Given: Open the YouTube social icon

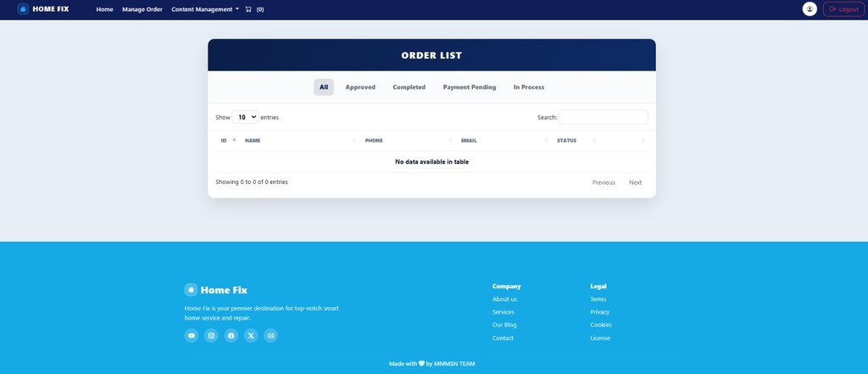Looking at the screenshot, I should pos(192,335).
